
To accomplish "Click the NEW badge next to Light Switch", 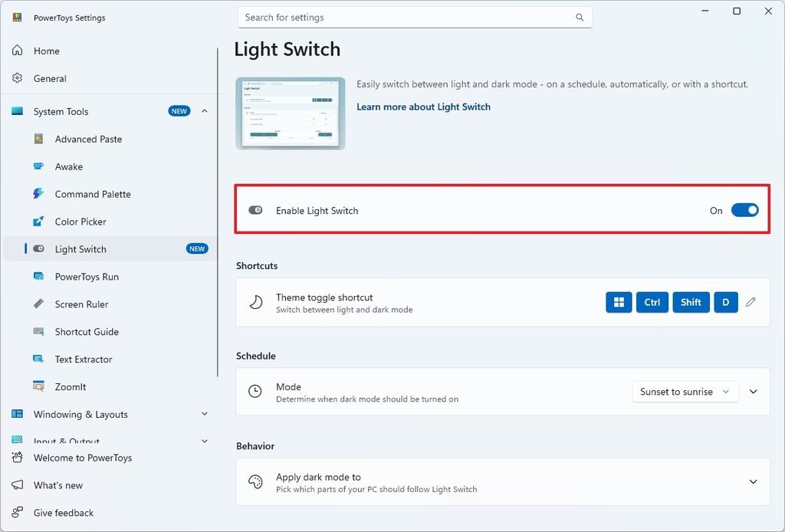I will (x=197, y=248).
